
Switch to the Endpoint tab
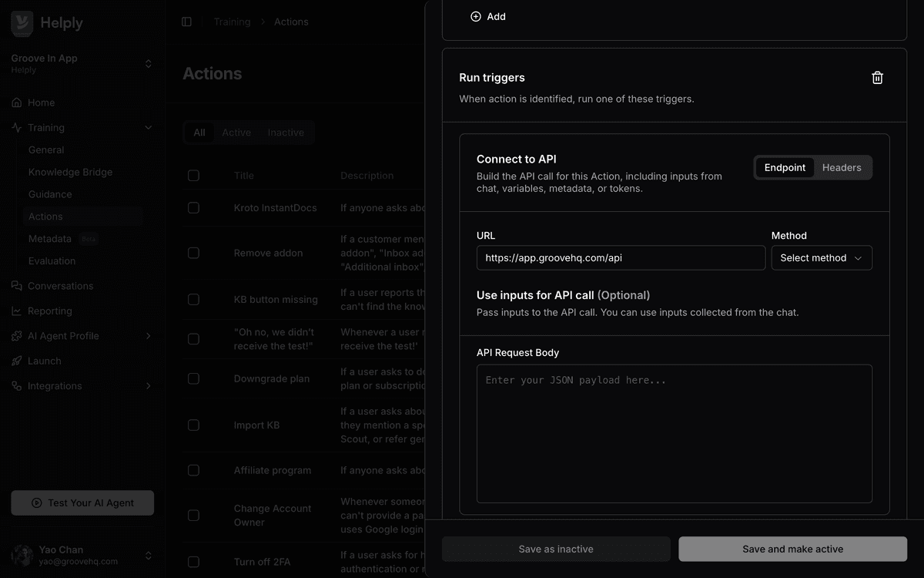click(785, 167)
